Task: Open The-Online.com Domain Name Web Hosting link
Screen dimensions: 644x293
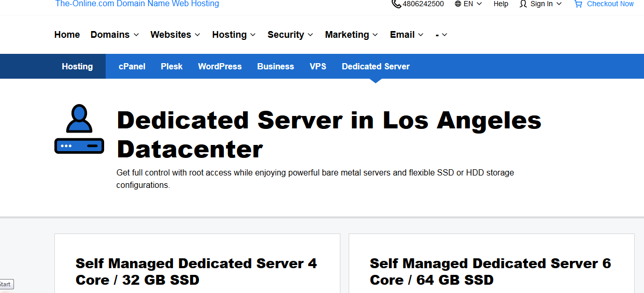Action: (x=137, y=4)
